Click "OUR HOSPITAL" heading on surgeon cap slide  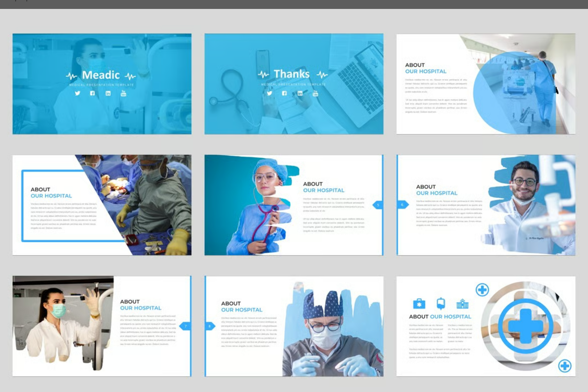coord(242,310)
